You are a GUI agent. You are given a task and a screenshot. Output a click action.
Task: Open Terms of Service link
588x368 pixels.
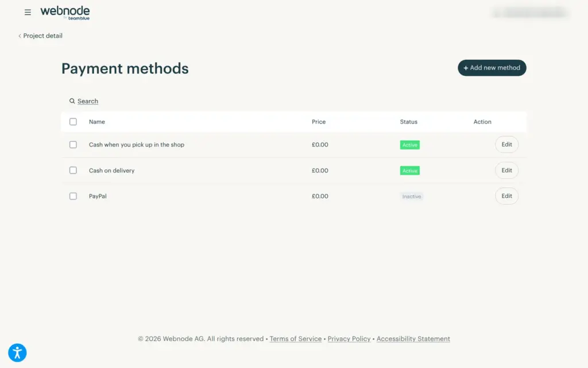(x=296, y=339)
